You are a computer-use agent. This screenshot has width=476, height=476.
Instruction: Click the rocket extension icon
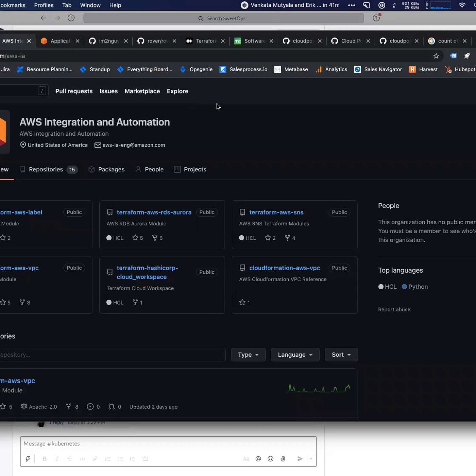(467, 56)
